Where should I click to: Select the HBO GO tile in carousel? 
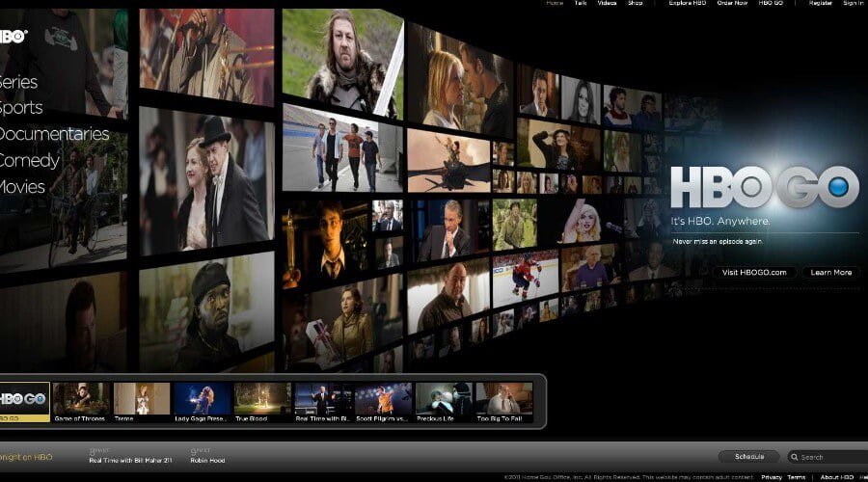(x=24, y=399)
